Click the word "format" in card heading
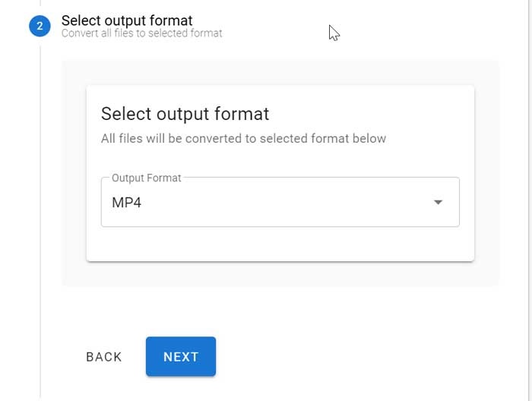Viewport: 532px width, 401px height. [242, 114]
